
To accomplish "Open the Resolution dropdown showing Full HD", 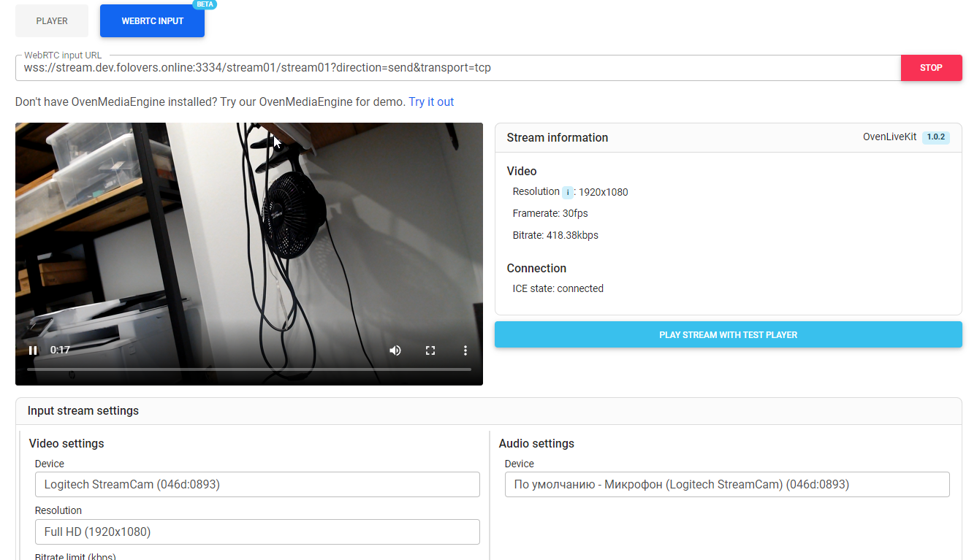I will (257, 532).
